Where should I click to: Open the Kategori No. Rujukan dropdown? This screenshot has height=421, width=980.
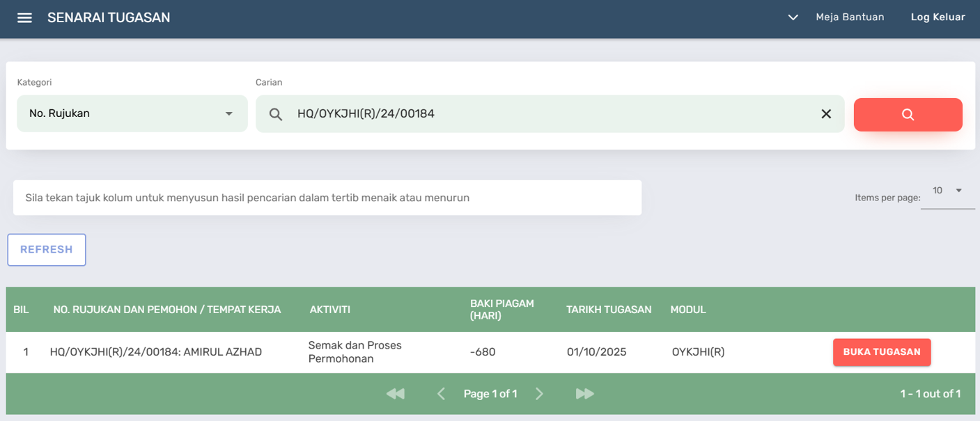[x=132, y=113]
